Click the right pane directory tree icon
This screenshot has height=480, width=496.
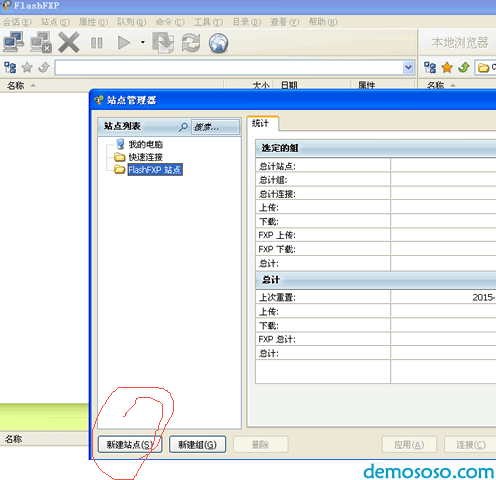click(430, 67)
